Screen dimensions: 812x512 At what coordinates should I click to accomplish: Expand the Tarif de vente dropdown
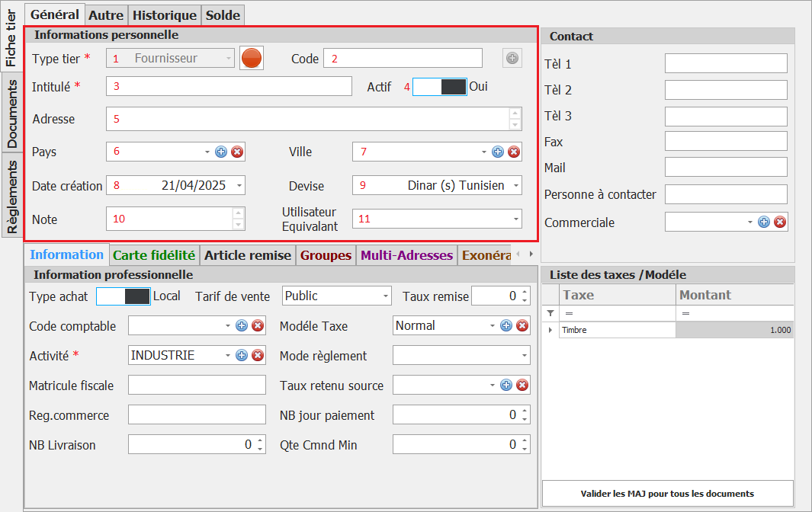385,296
